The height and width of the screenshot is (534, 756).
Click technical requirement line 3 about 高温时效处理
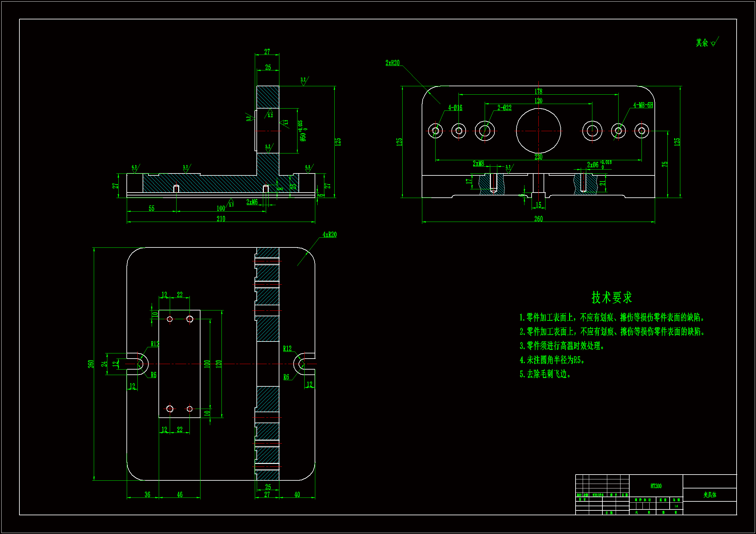(561, 346)
